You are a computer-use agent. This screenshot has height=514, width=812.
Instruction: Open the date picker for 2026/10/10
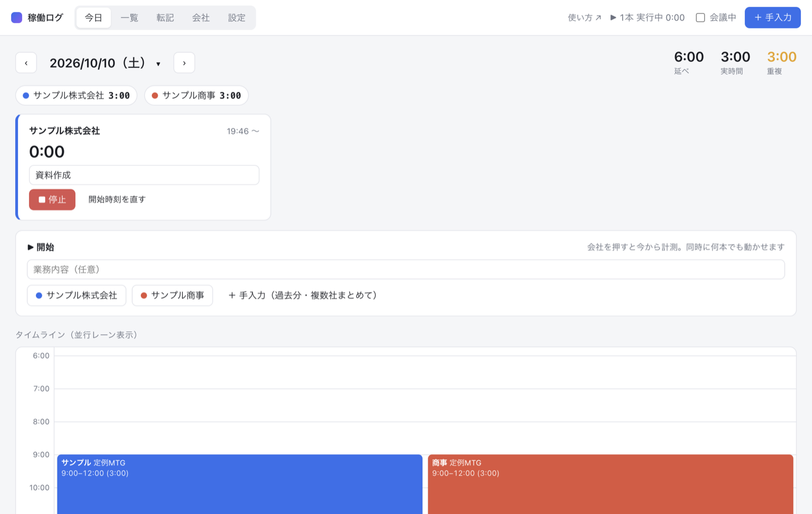(105, 63)
